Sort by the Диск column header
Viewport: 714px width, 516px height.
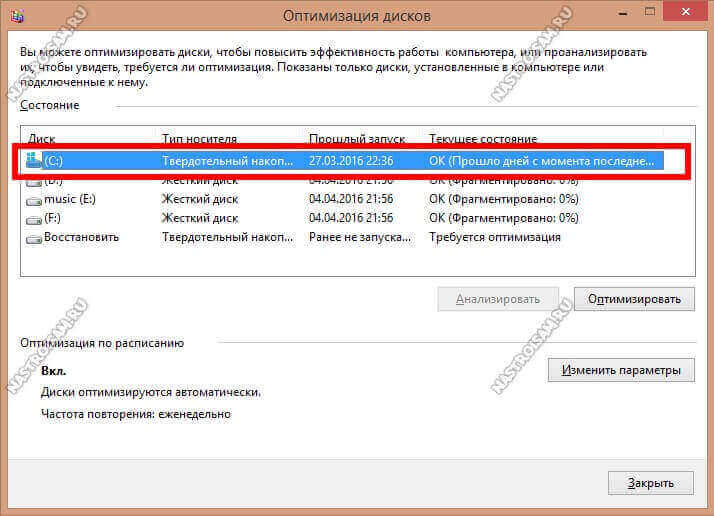[41, 138]
